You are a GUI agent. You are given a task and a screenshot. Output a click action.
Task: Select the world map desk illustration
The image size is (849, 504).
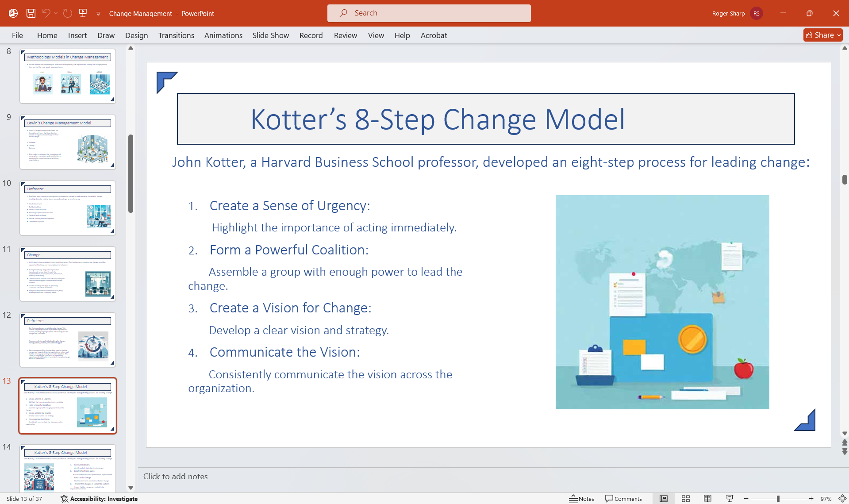pos(662,302)
